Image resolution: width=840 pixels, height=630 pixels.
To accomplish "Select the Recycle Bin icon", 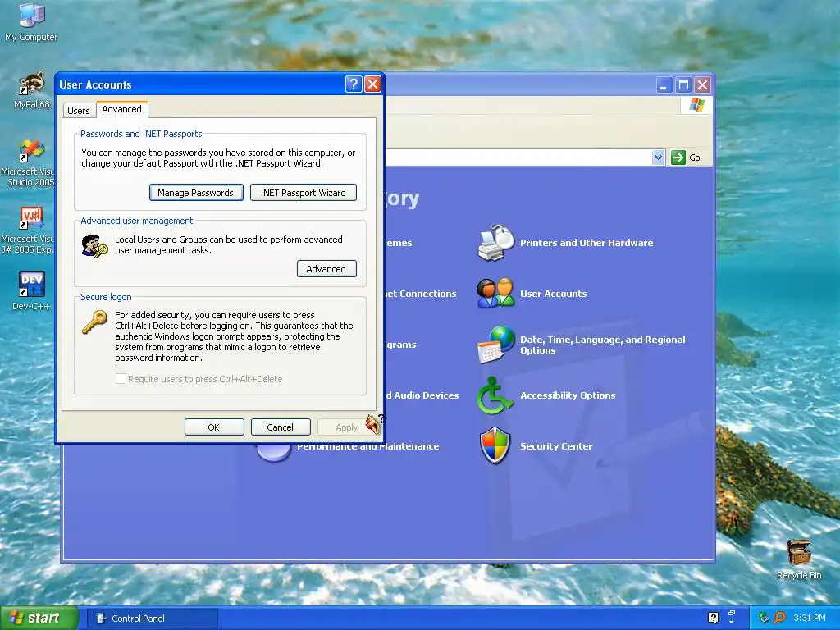I will (x=799, y=559).
